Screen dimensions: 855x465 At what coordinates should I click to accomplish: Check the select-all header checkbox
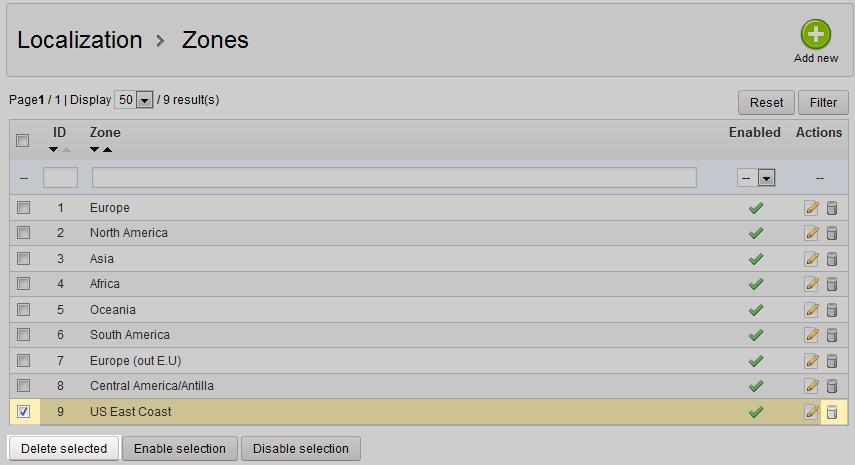click(x=23, y=141)
